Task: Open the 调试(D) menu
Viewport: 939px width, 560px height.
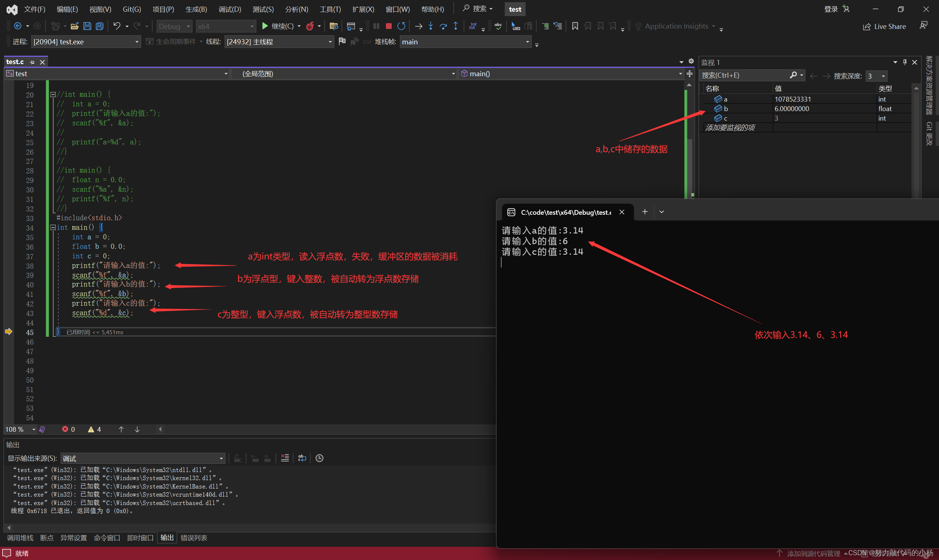Action: [230, 9]
